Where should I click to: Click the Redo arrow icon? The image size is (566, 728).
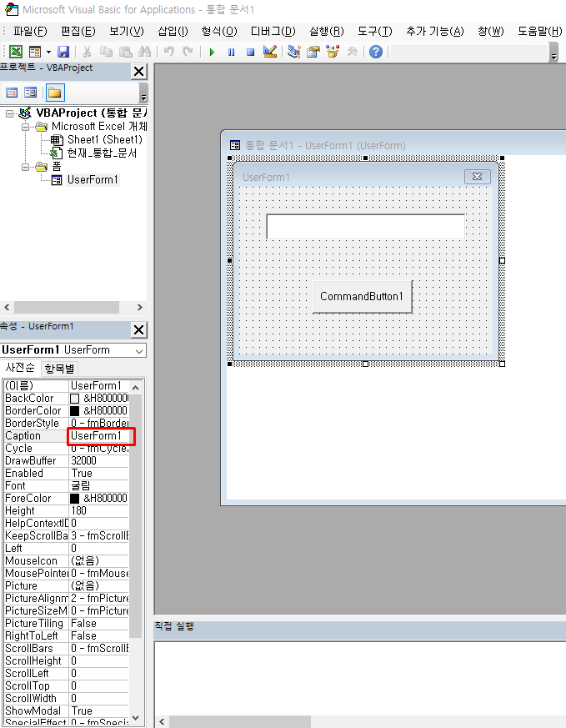click(x=188, y=52)
